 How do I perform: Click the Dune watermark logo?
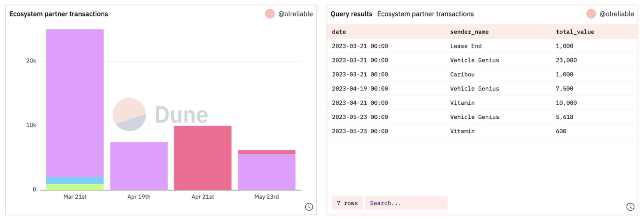pos(160,115)
